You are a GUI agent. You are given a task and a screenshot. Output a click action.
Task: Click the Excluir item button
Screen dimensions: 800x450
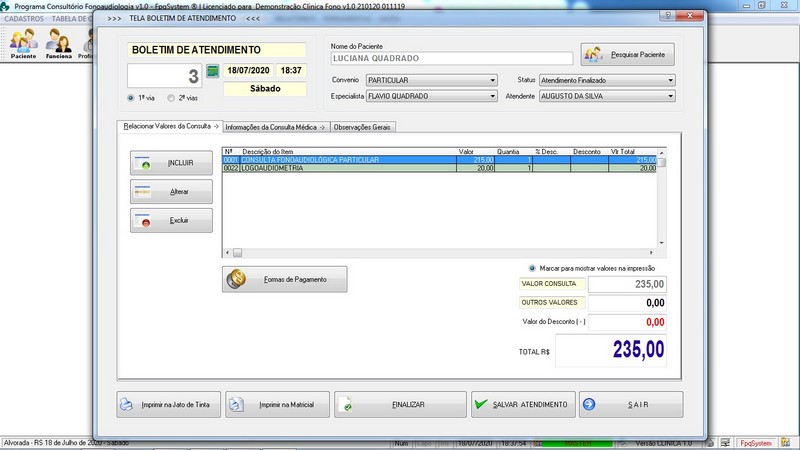171,220
